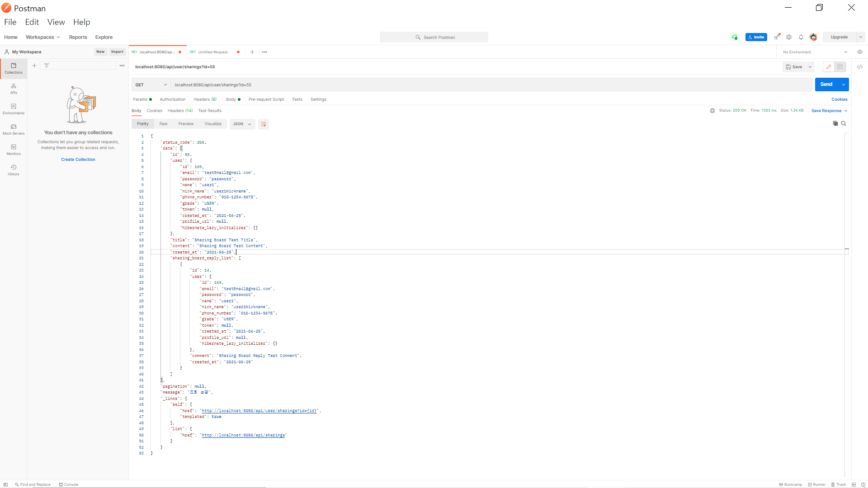Screen dimensions: 868x488
Task: Open Postman settings gear
Action: [789, 37]
